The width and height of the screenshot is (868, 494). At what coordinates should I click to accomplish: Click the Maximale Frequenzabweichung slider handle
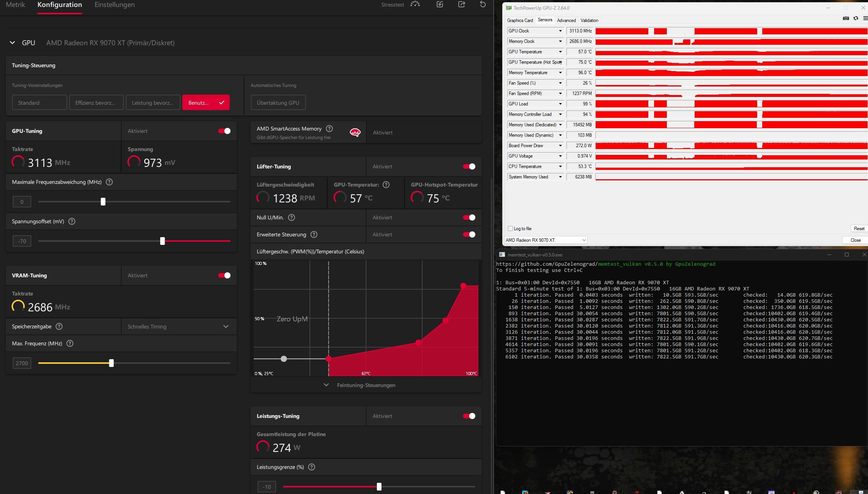[x=103, y=202]
